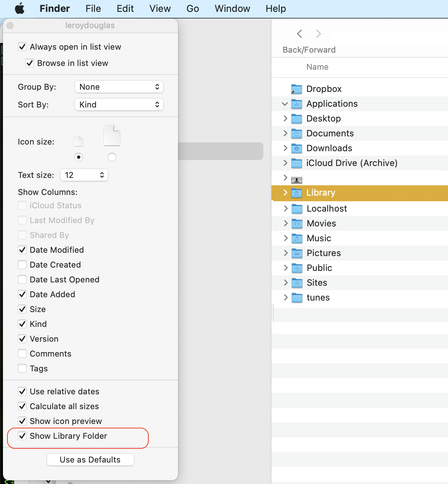Click the Forward arrow in toolbar
The height and width of the screenshot is (484, 448).
[318, 34]
